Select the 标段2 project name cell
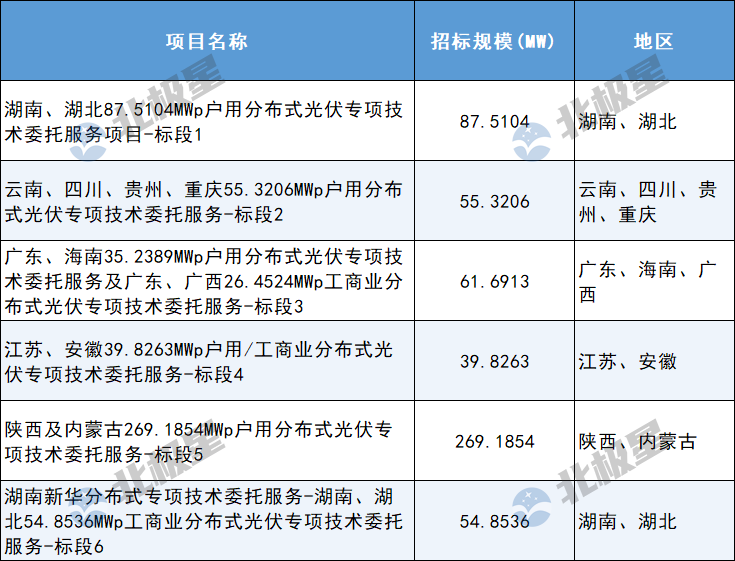This screenshot has width=735, height=561. [205, 201]
